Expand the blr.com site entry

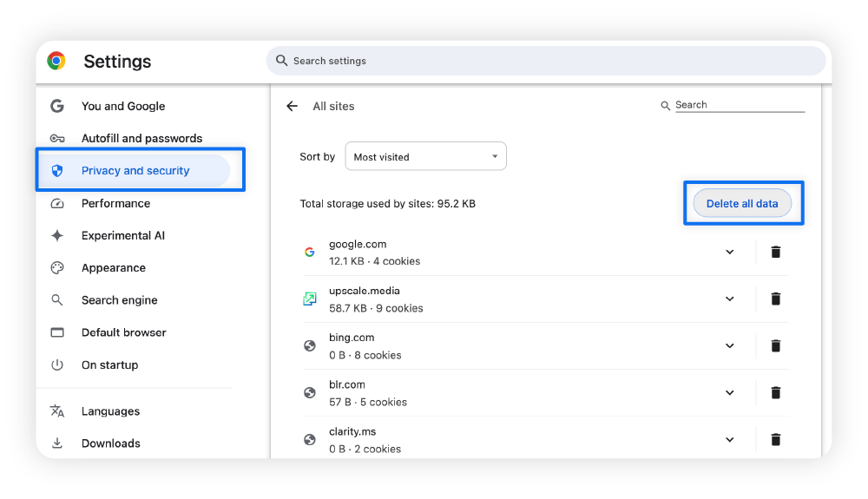tap(730, 393)
